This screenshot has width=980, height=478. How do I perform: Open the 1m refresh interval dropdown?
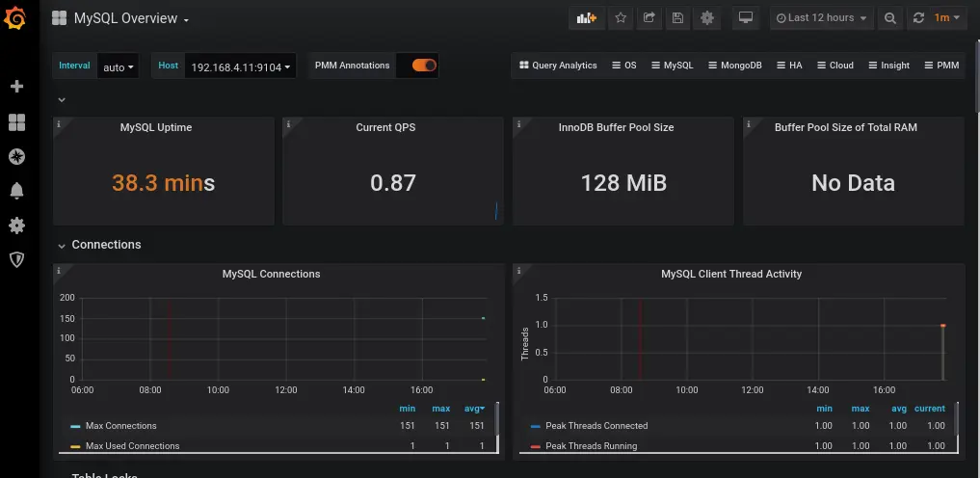(x=947, y=18)
